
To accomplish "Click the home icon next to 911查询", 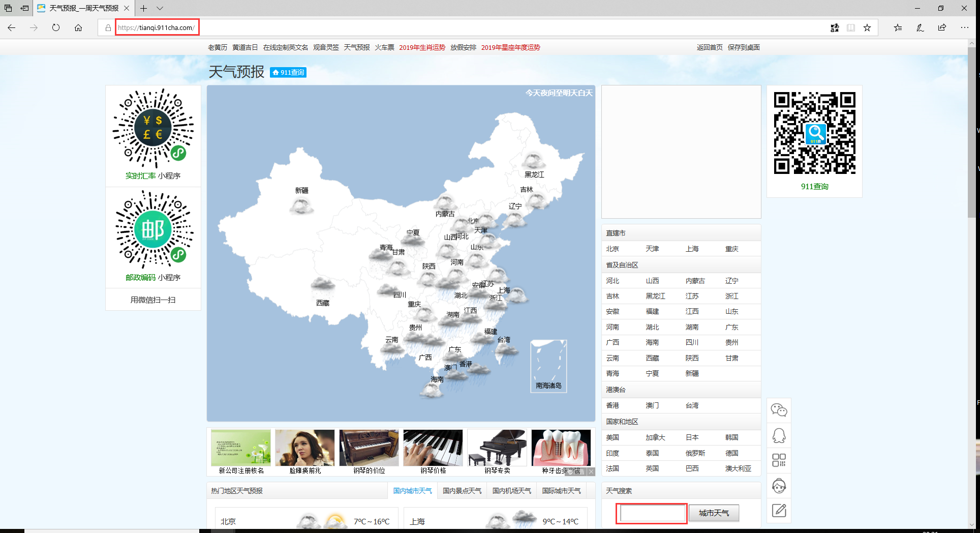I will [274, 72].
